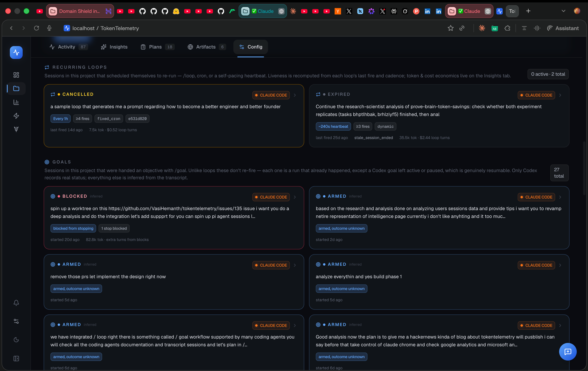This screenshot has height=371, width=588.
Task: Switch to the Plans tab
Action: 157,47
